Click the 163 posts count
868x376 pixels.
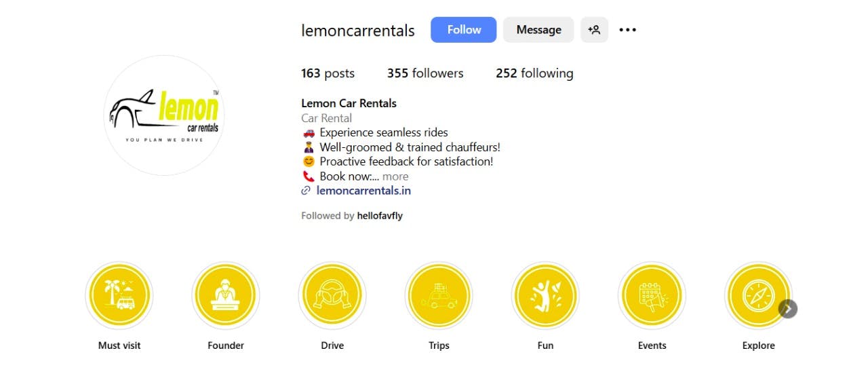[x=328, y=73]
